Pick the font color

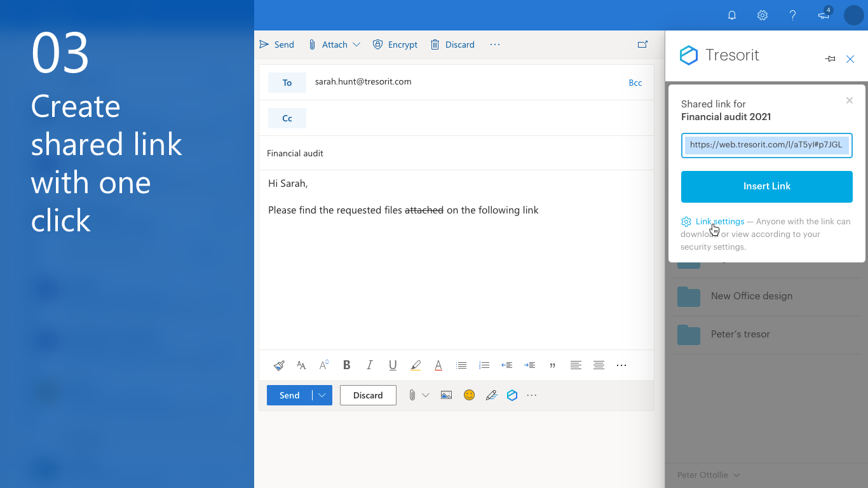(438, 365)
